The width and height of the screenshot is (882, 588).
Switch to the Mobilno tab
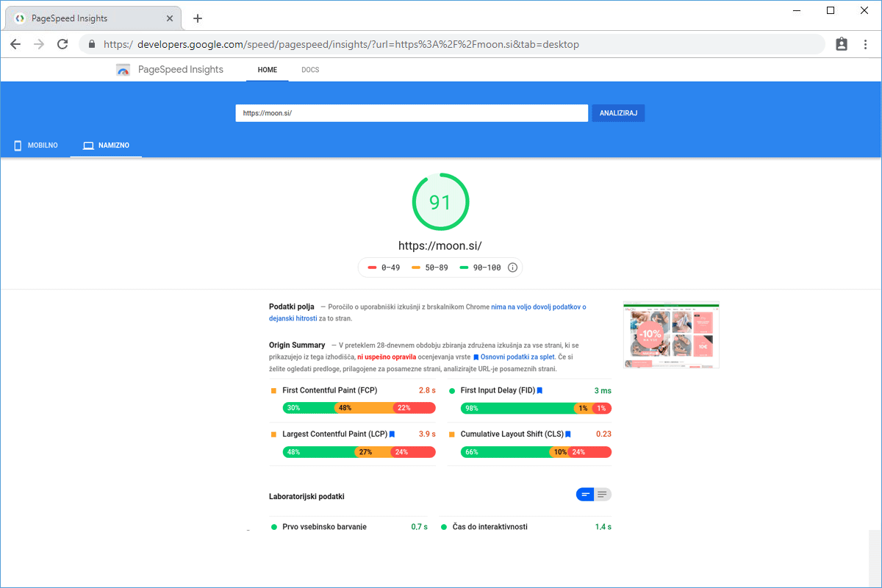[35, 146]
